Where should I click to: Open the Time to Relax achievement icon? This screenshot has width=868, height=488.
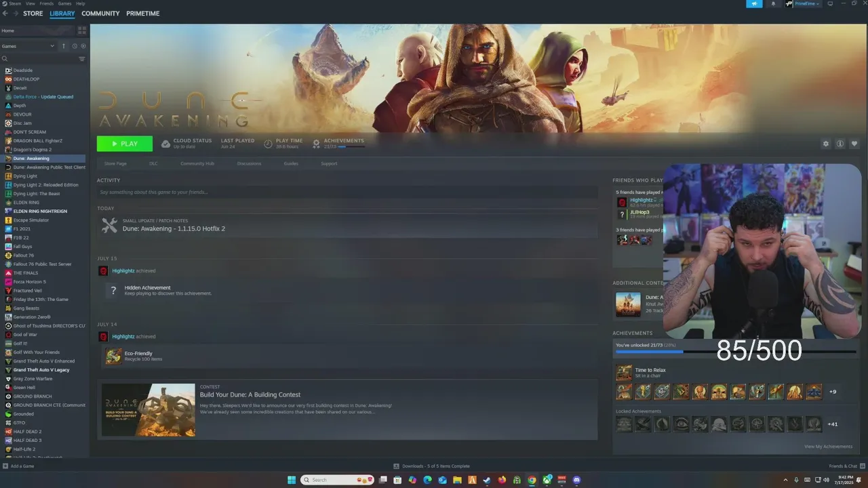pos(624,373)
